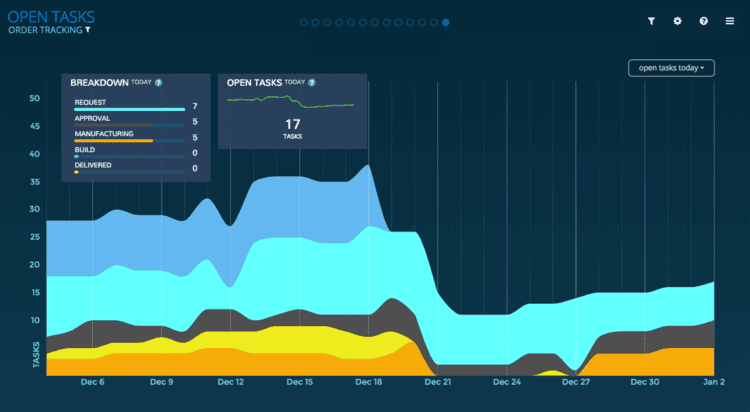The width and height of the screenshot is (750, 412).
Task: Click the 50 y-axis label
Action: 34,99
